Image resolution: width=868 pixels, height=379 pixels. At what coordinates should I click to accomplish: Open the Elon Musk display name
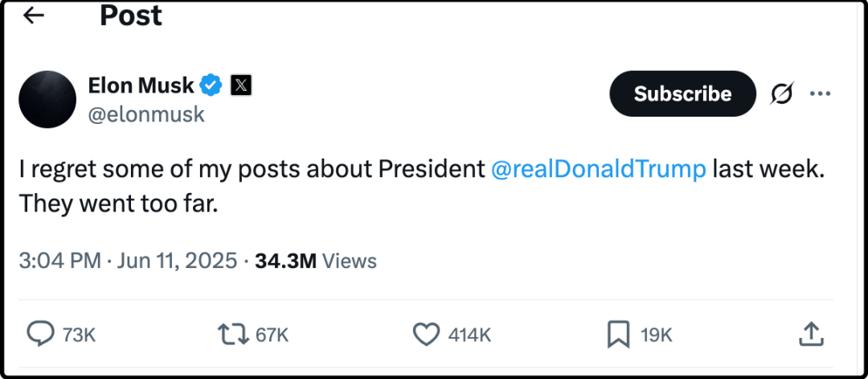pyautogui.click(x=141, y=84)
